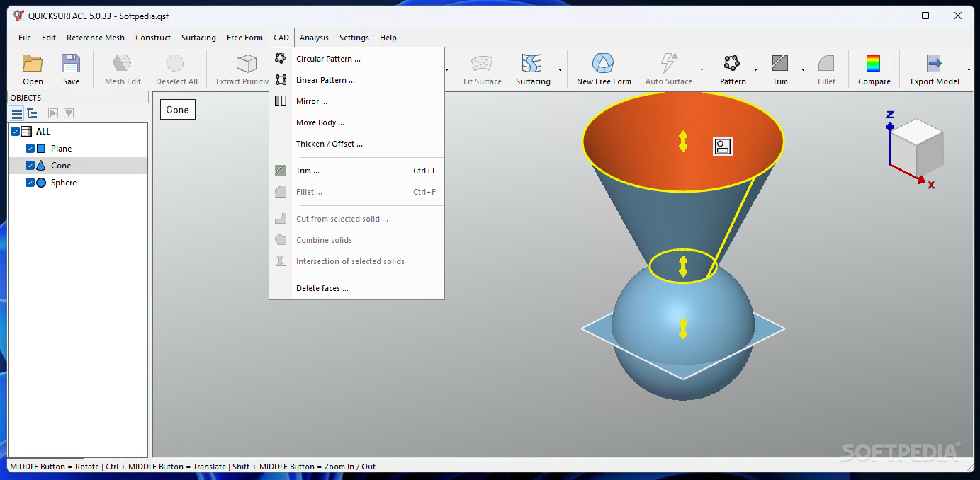The height and width of the screenshot is (480, 980).
Task: Click the QUICKSURFACE app icon in title bar
Action: pyautogui.click(x=18, y=16)
